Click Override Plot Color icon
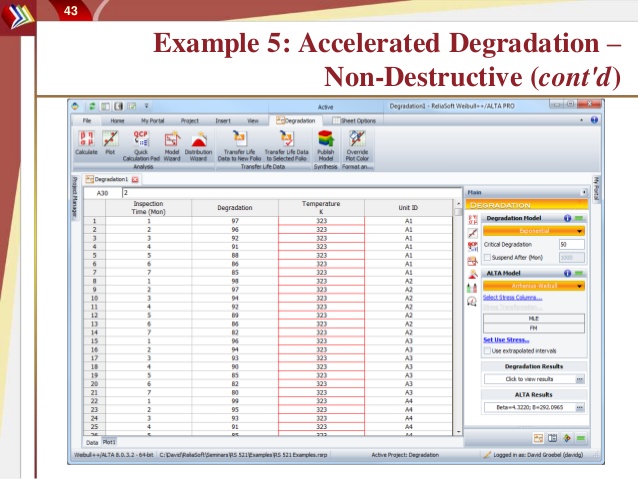This screenshot has height=479, width=638. (357, 142)
